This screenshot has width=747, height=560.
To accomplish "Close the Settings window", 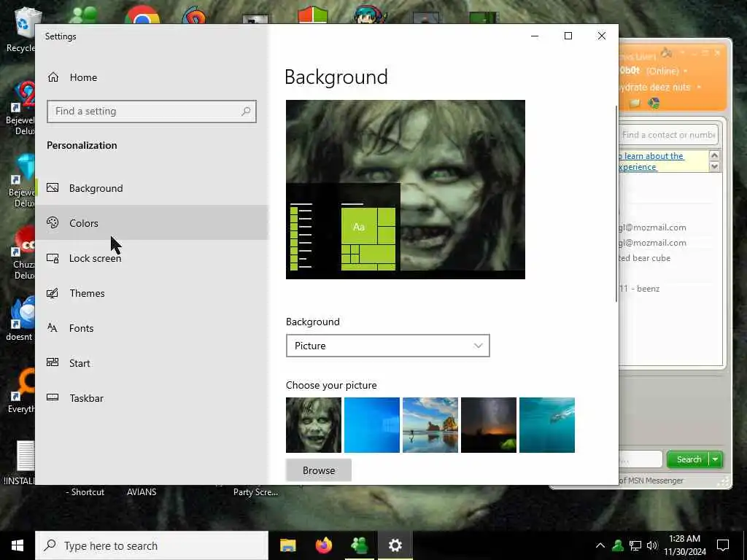I will (x=602, y=36).
